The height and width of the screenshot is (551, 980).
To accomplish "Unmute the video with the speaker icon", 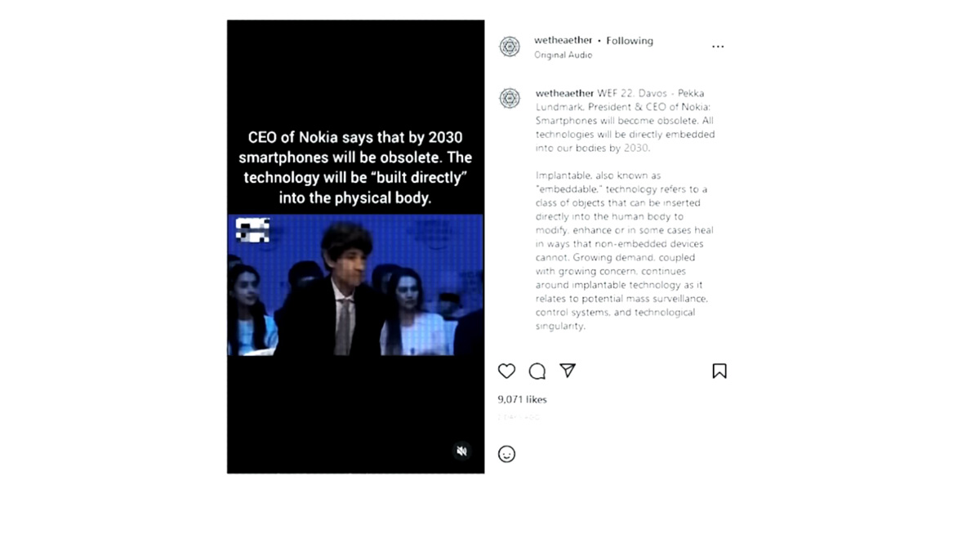I will 461,451.
